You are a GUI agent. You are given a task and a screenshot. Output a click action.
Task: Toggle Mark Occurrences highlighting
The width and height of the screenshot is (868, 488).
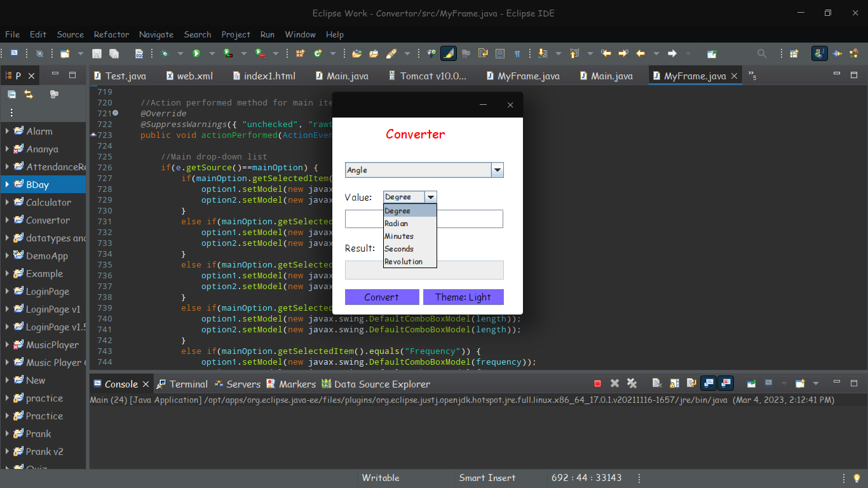point(448,53)
